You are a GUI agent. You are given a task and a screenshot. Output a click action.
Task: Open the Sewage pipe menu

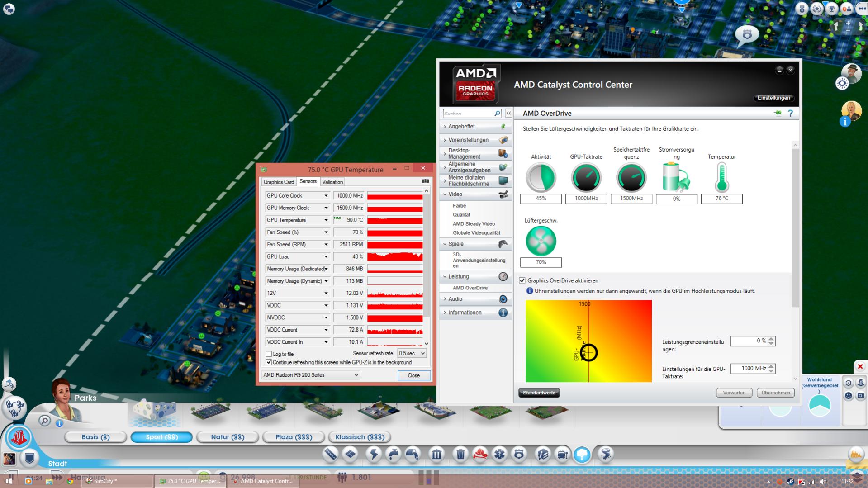(x=413, y=454)
